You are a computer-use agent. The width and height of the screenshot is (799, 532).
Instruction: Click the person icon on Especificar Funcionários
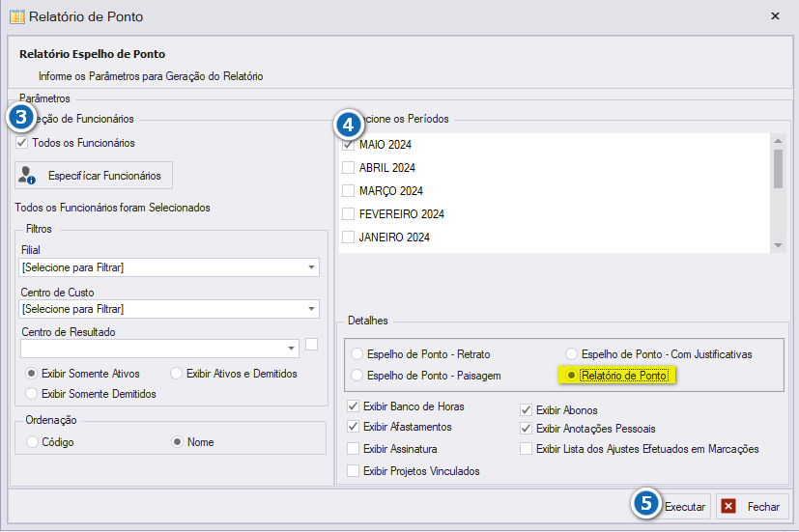tap(26, 175)
